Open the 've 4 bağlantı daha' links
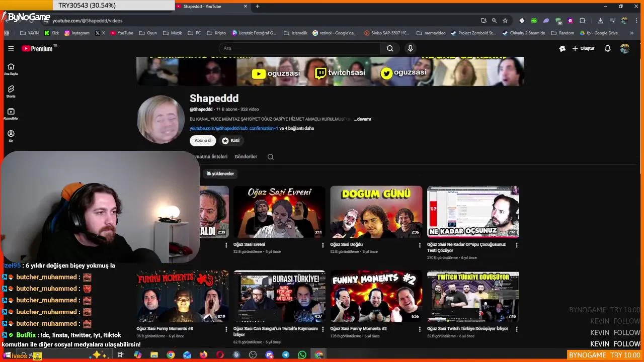The width and height of the screenshot is (644, 362). click(x=296, y=128)
